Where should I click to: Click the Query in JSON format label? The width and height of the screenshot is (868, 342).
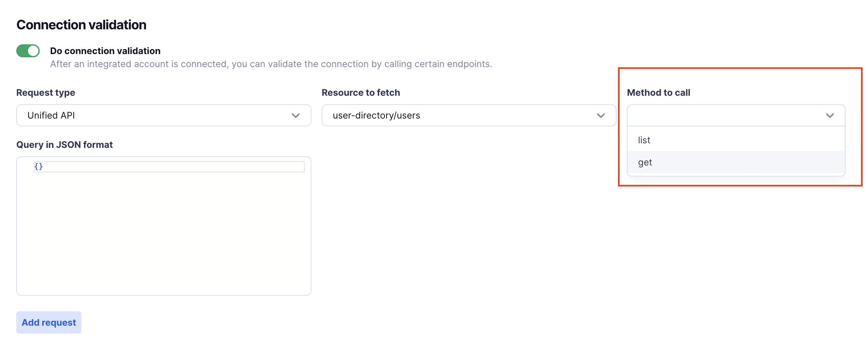click(x=64, y=145)
